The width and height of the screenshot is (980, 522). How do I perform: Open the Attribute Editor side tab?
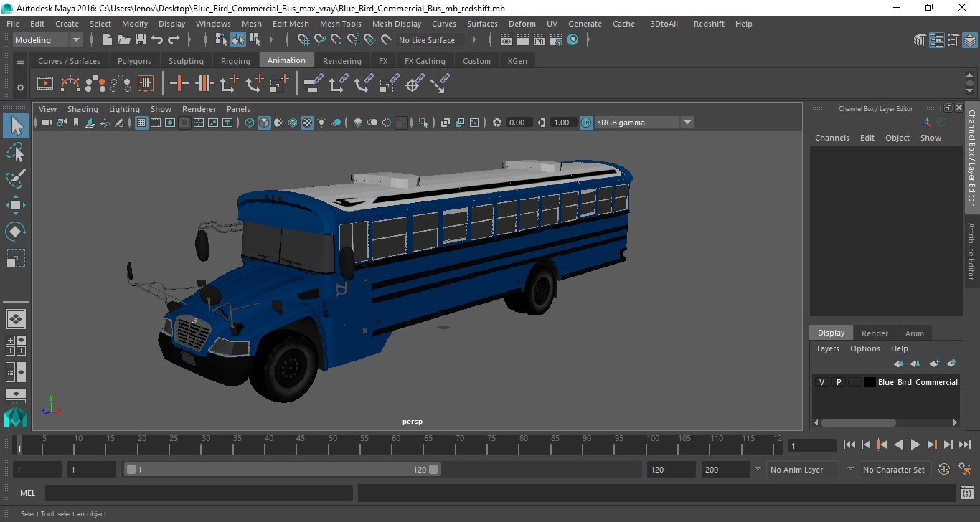(971, 251)
